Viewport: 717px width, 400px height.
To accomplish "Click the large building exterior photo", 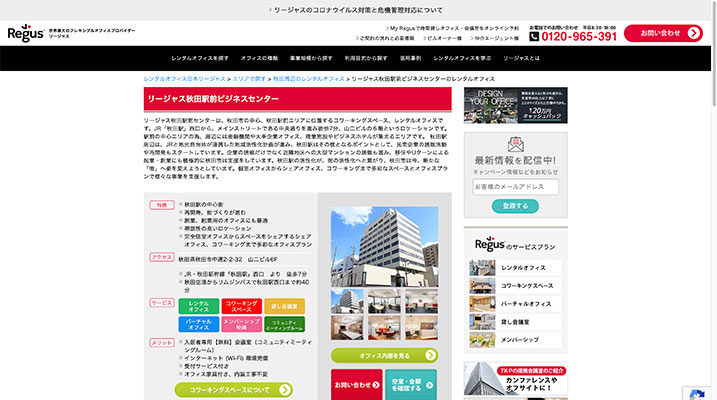I will 384,246.
